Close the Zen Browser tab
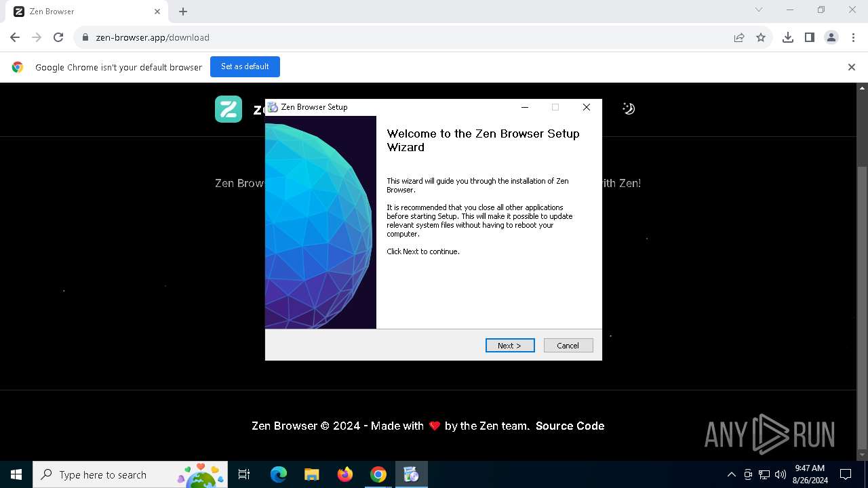The width and height of the screenshot is (868, 488). coord(157,12)
